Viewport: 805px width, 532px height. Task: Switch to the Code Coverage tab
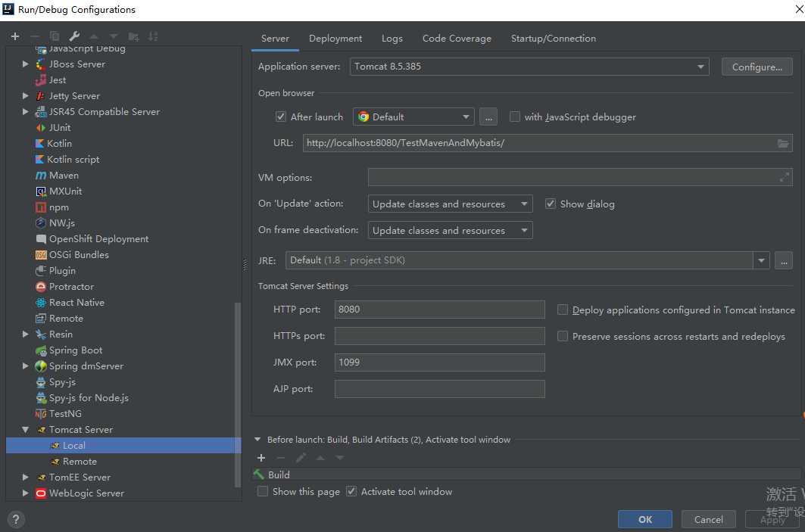(x=457, y=39)
